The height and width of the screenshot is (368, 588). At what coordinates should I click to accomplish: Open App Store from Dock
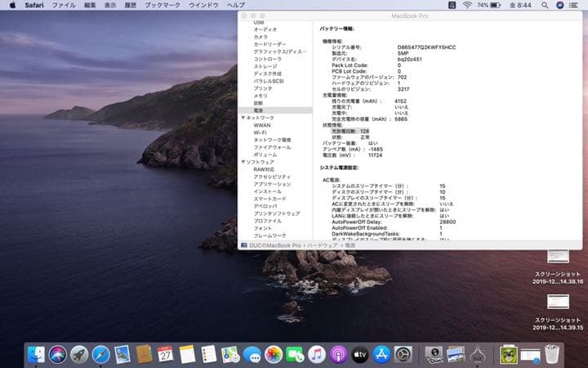click(381, 354)
